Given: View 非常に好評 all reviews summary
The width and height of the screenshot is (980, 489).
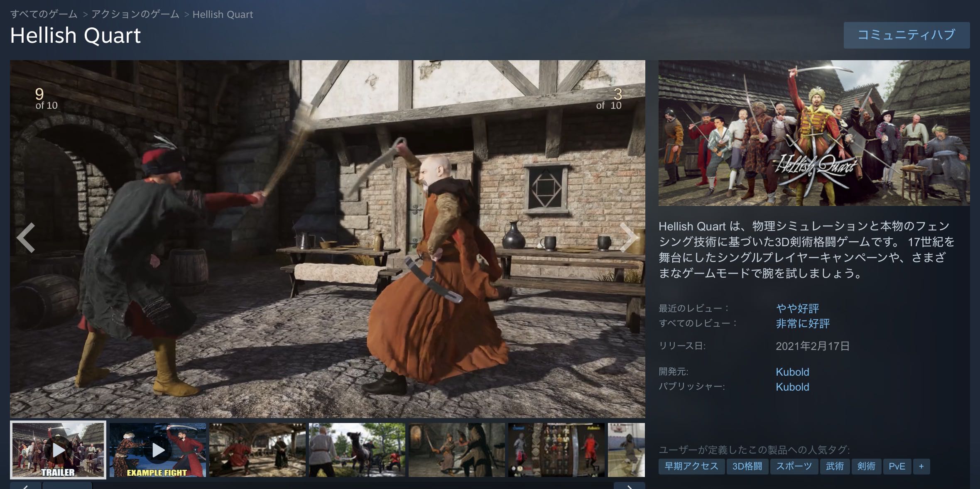Looking at the screenshot, I should [803, 324].
